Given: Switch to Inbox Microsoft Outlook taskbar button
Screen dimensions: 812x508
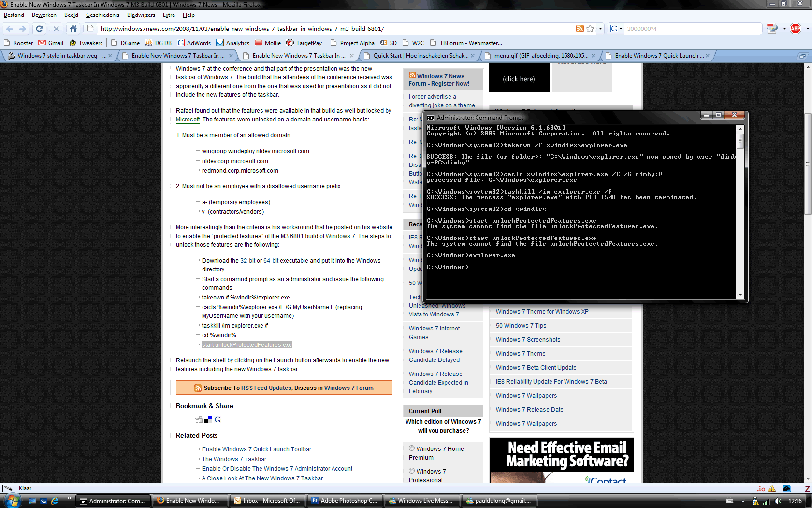Looking at the screenshot, I should [x=268, y=501].
